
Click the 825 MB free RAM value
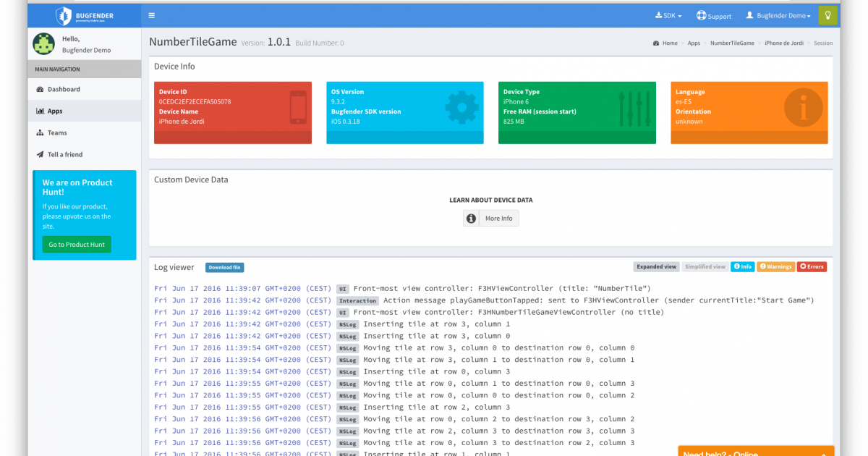coord(514,122)
